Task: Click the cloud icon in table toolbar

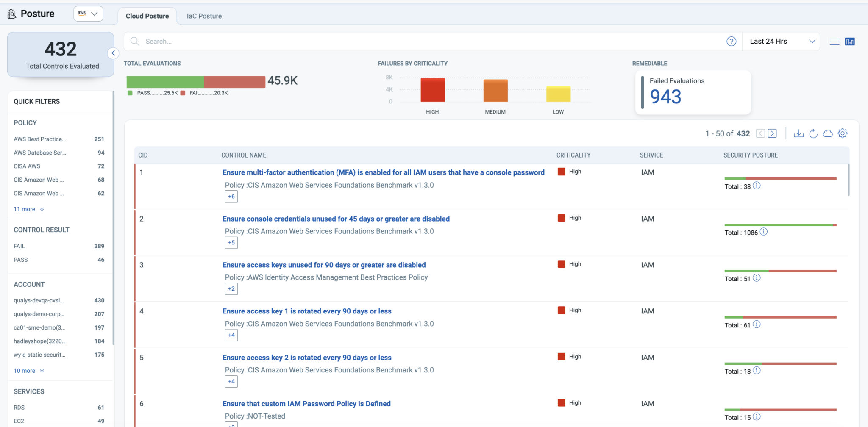Action: (x=828, y=133)
